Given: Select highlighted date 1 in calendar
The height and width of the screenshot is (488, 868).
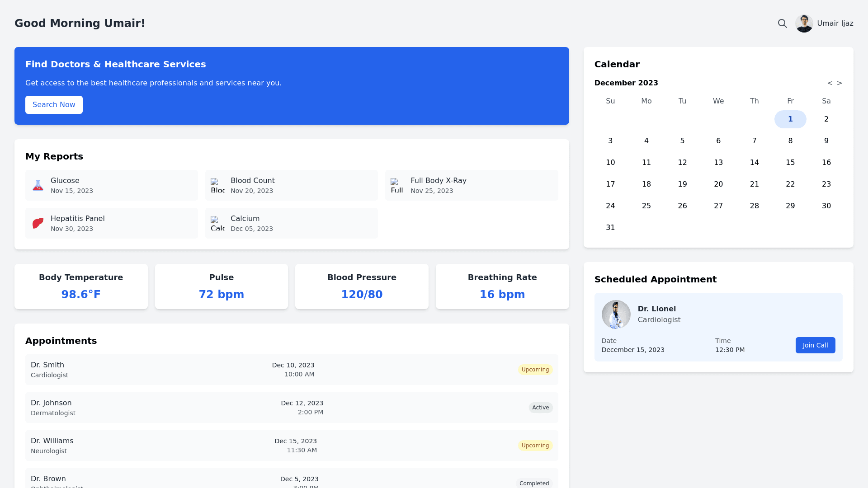Looking at the screenshot, I should pos(790,119).
